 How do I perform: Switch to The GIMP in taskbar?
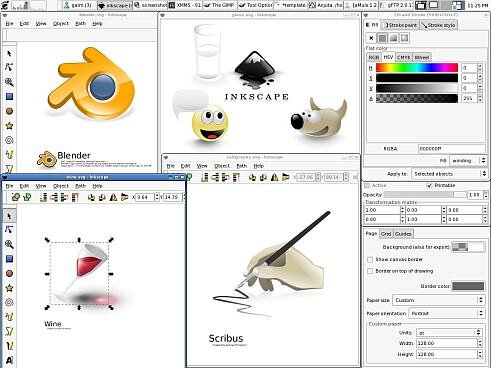tap(220, 5)
